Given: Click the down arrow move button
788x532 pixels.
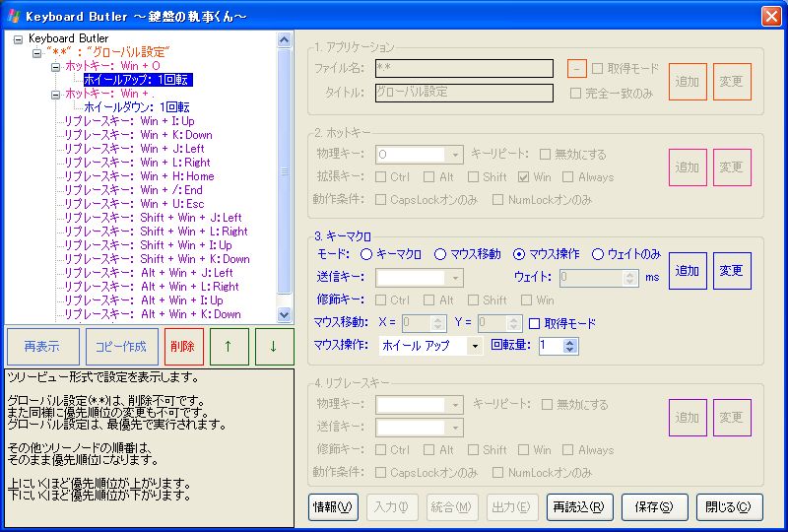Looking at the screenshot, I should tap(274, 347).
